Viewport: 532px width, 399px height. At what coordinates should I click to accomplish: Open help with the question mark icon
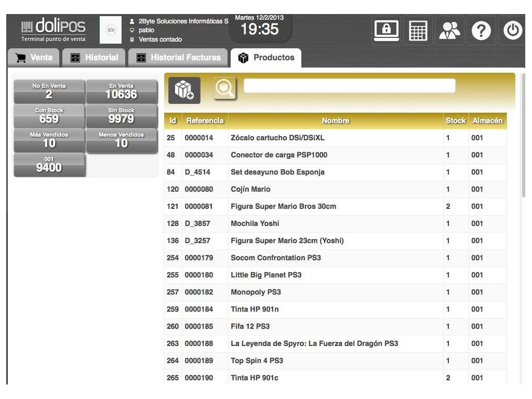pos(481,31)
